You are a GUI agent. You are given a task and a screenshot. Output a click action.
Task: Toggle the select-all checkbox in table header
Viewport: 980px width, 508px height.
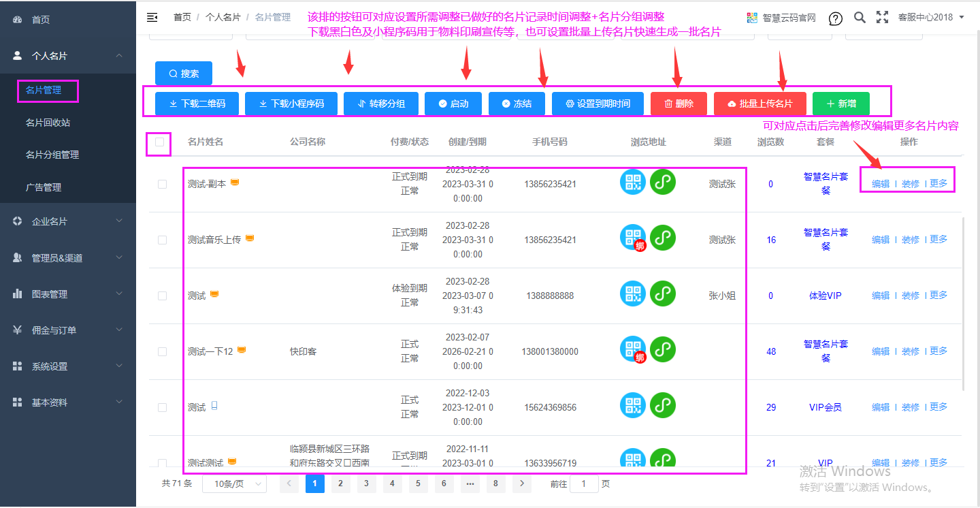(160, 142)
